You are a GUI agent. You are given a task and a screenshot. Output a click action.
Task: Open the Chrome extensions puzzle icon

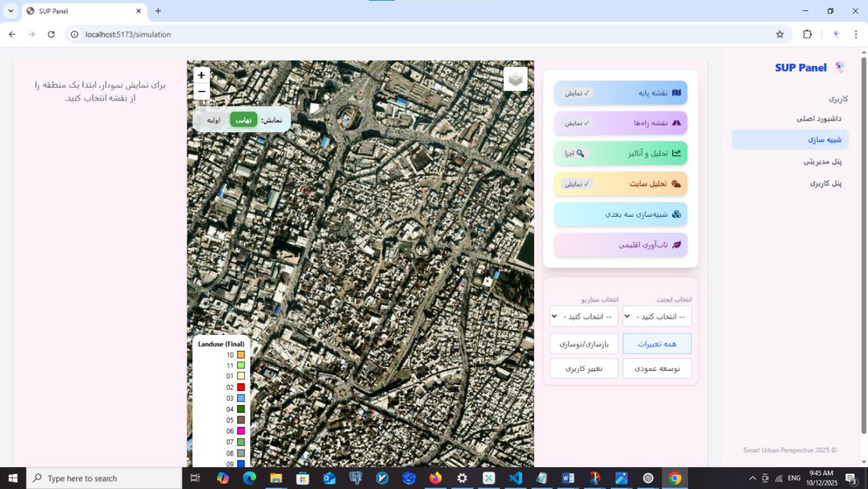click(807, 34)
